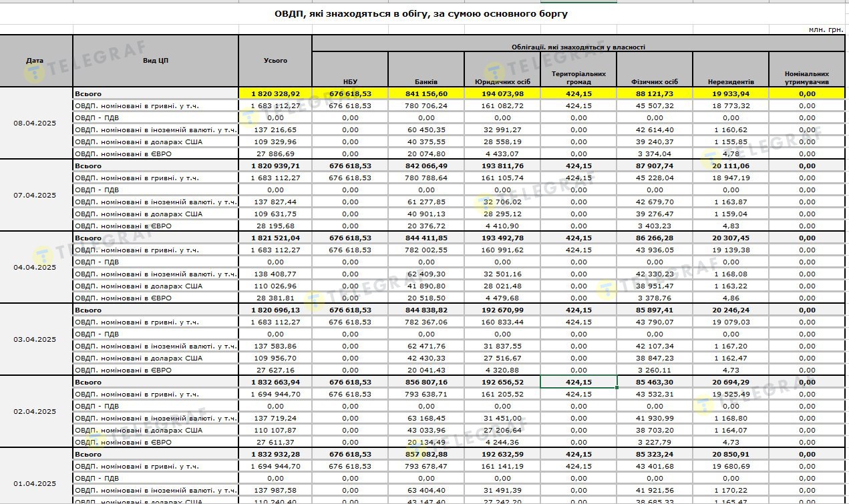Click the cell with value 137 216,65

[275, 130]
